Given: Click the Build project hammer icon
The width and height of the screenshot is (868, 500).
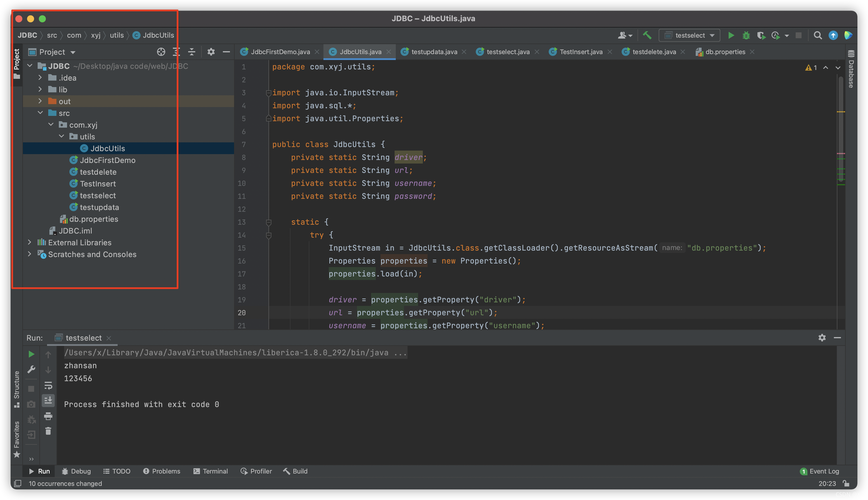Looking at the screenshot, I should coord(647,35).
